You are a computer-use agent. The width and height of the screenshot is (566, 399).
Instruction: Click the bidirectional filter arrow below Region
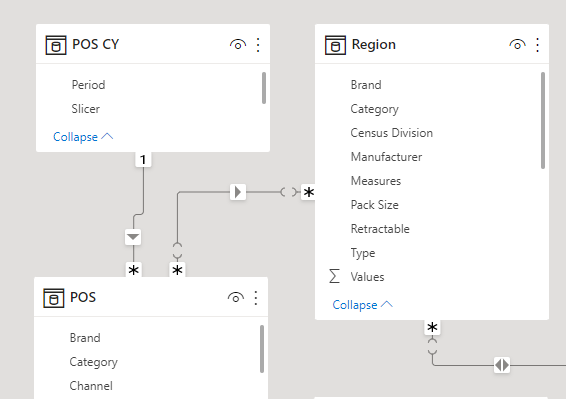502,365
